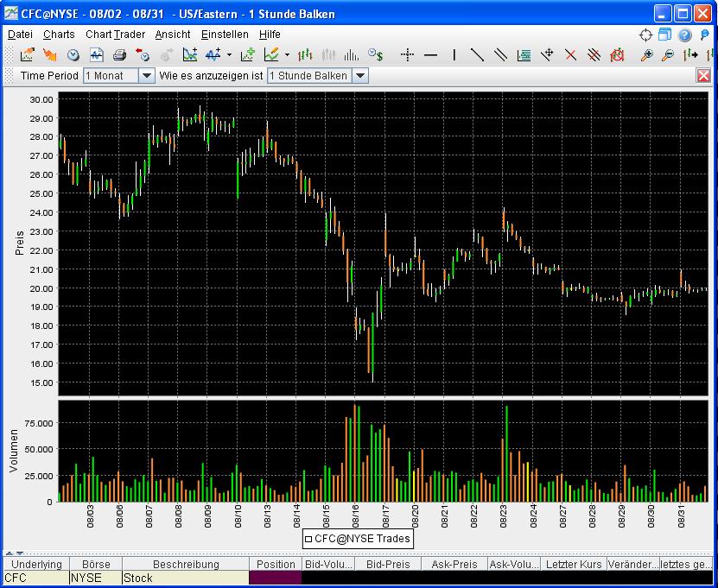Viewport: 718px width, 588px height.
Task: Click the volume histogram bars icon
Action: tap(352, 55)
